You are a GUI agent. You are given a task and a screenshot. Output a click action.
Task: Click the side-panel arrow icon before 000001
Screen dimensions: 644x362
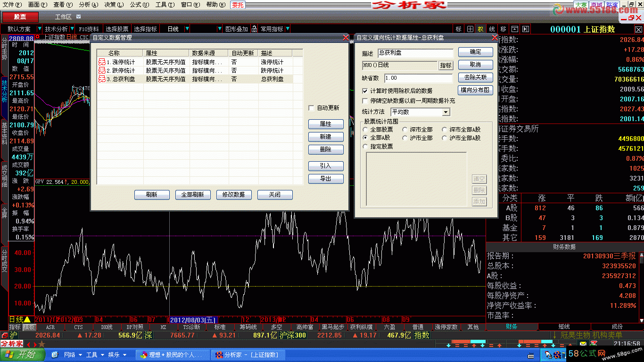point(526,29)
